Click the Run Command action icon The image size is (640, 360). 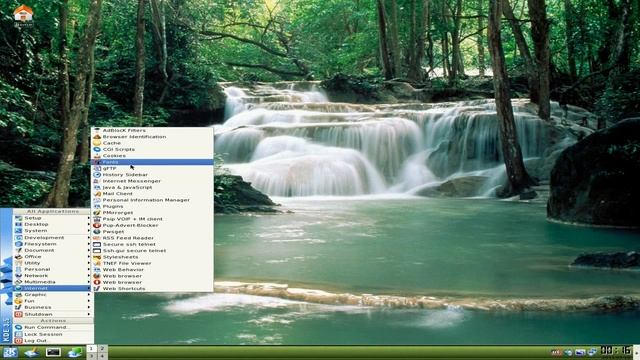pyautogui.click(x=18, y=327)
